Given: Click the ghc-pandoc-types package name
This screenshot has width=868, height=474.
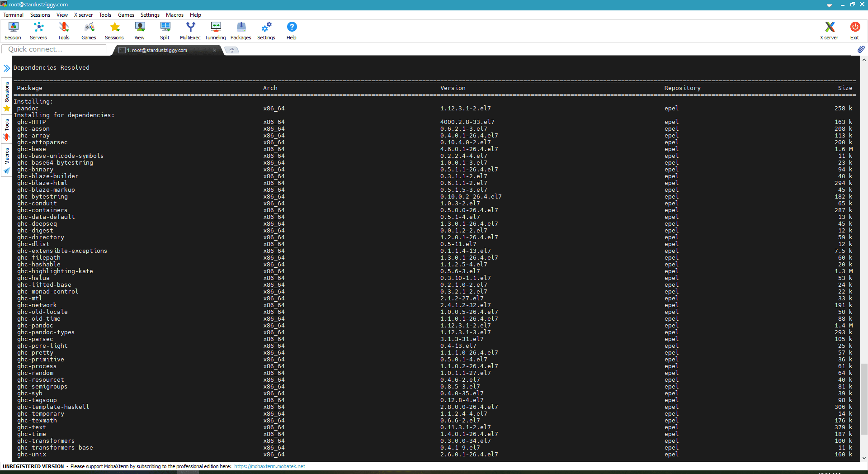Looking at the screenshot, I should [x=46, y=332].
